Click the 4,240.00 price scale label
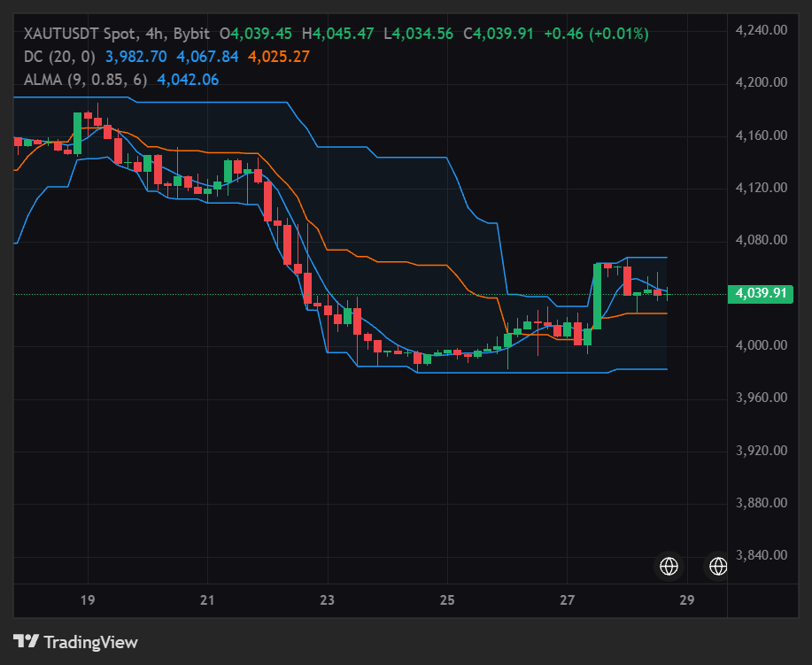This screenshot has width=812, height=665. pyautogui.click(x=762, y=30)
